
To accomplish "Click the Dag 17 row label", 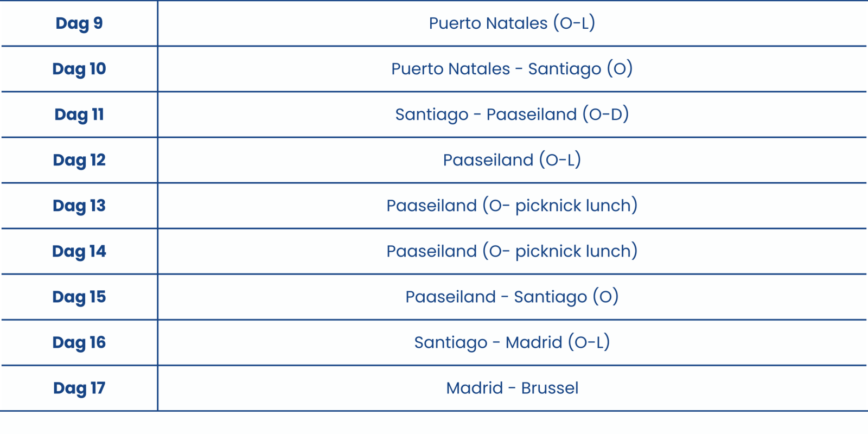I will (79, 388).
